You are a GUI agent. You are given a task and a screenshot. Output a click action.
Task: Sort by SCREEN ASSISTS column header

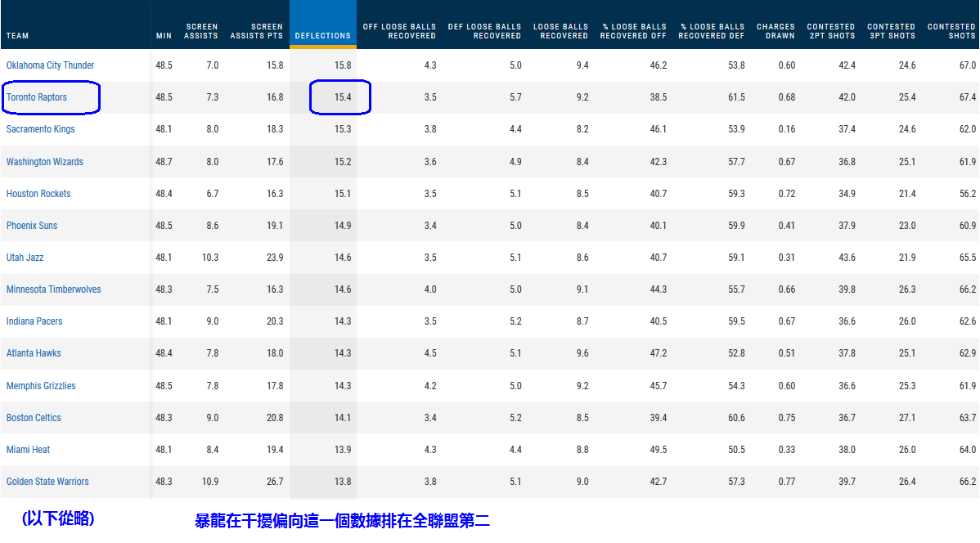pos(200,31)
